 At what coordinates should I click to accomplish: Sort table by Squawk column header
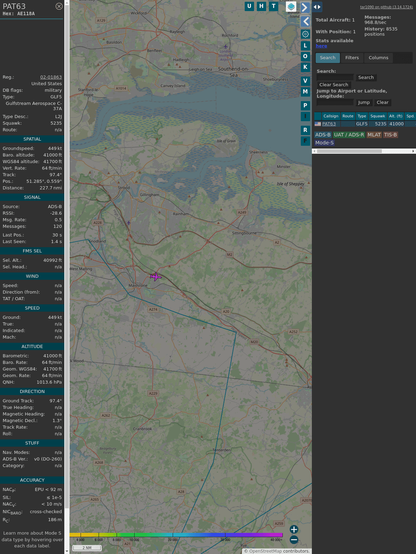point(377,116)
